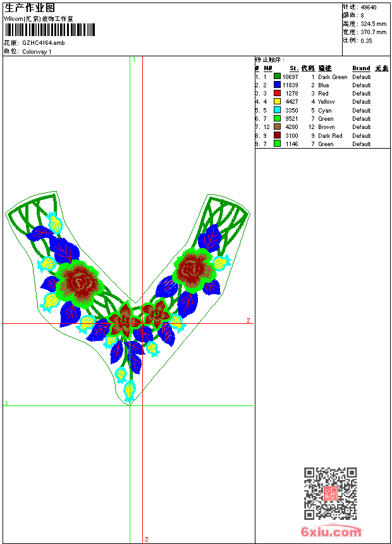Pick the Brown color swatch
The width and height of the screenshot is (392, 544).
pyautogui.click(x=277, y=127)
